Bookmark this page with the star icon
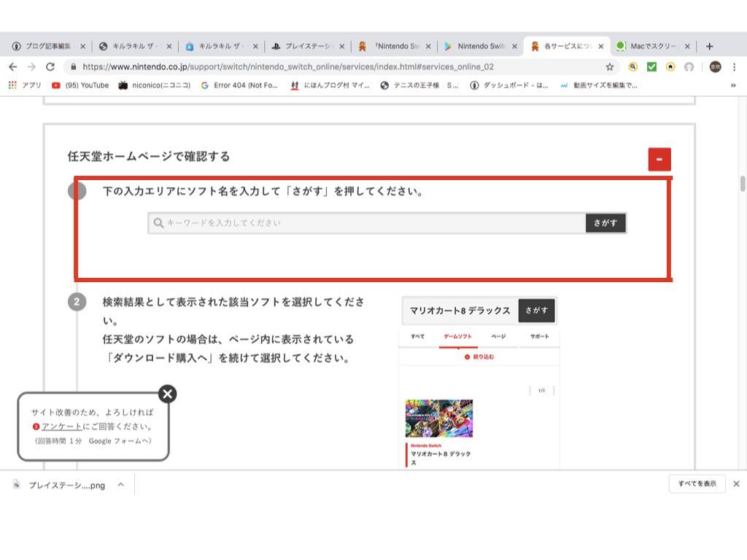The height and width of the screenshot is (560, 747). pos(609,66)
